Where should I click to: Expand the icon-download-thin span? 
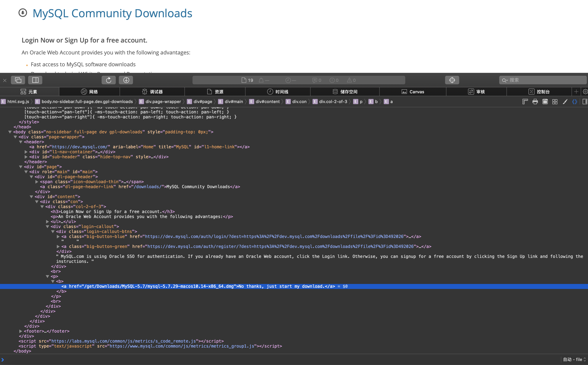pos(37,182)
